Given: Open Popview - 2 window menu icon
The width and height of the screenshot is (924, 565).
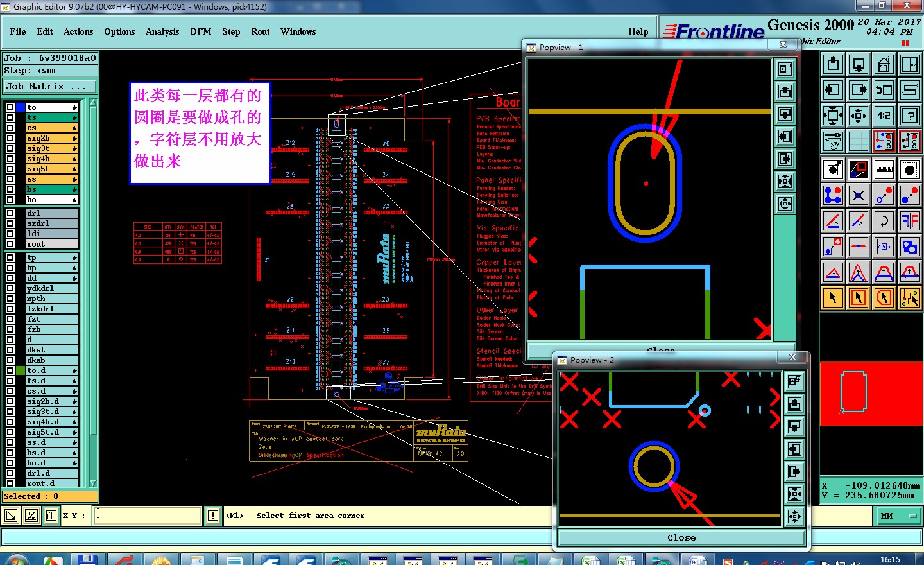Looking at the screenshot, I should [562, 360].
